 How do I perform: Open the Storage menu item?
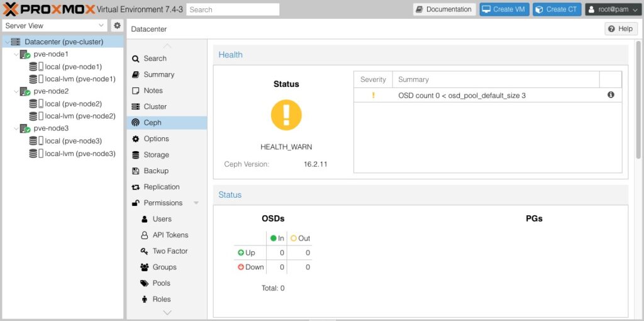(167, 155)
